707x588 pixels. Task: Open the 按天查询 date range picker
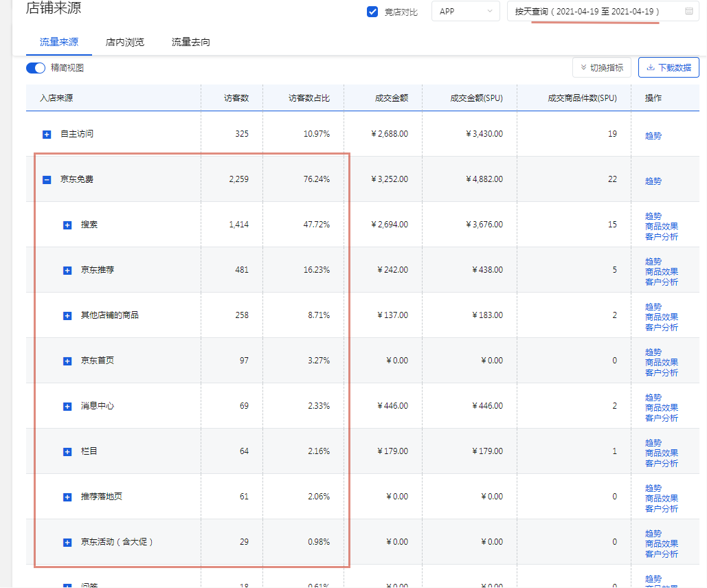(x=603, y=11)
